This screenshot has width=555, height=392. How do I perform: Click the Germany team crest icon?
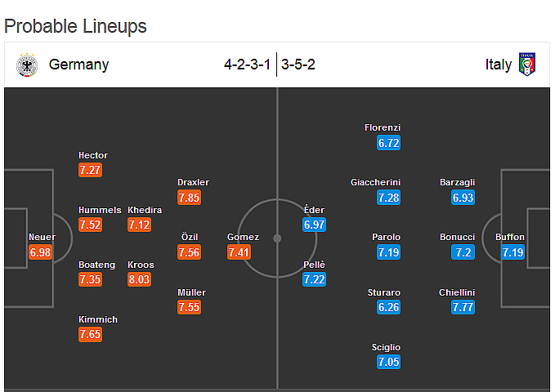(x=27, y=65)
